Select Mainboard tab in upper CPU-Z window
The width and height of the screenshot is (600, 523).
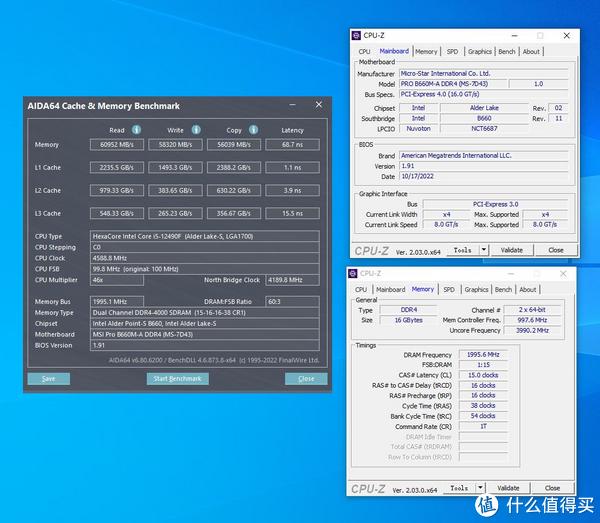(x=394, y=51)
